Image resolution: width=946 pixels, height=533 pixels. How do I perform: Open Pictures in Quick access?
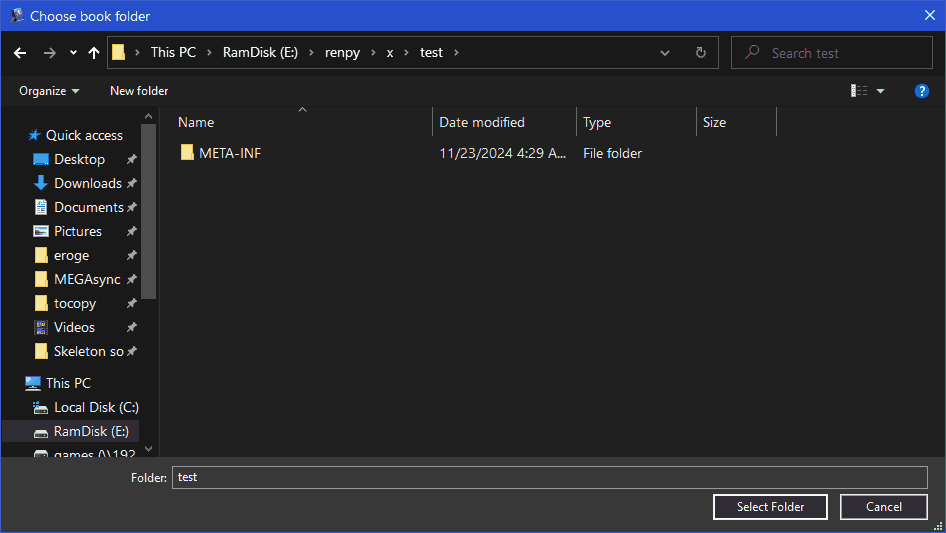tap(78, 231)
